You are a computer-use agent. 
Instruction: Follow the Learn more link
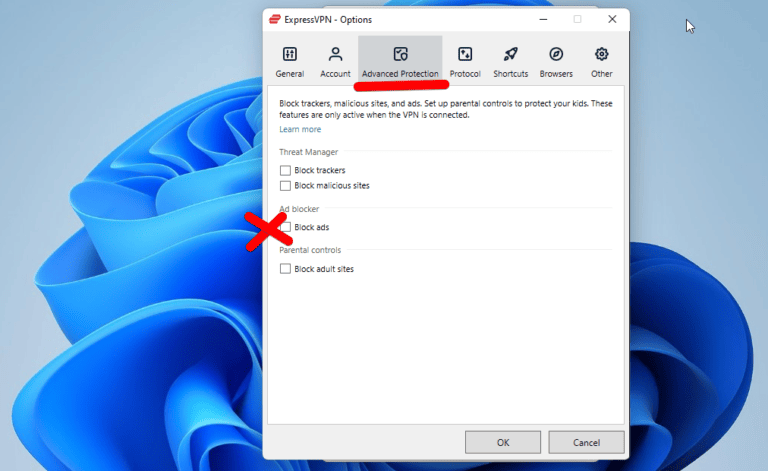(x=300, y=129)
